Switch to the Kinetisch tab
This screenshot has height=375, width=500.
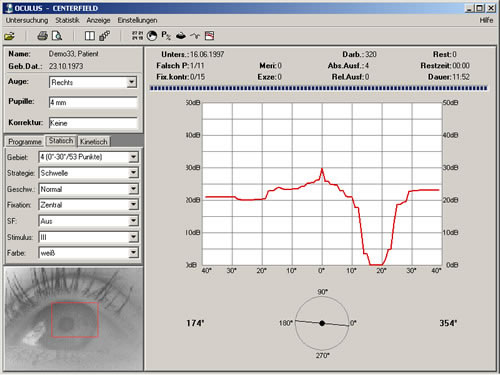[94, 142]
